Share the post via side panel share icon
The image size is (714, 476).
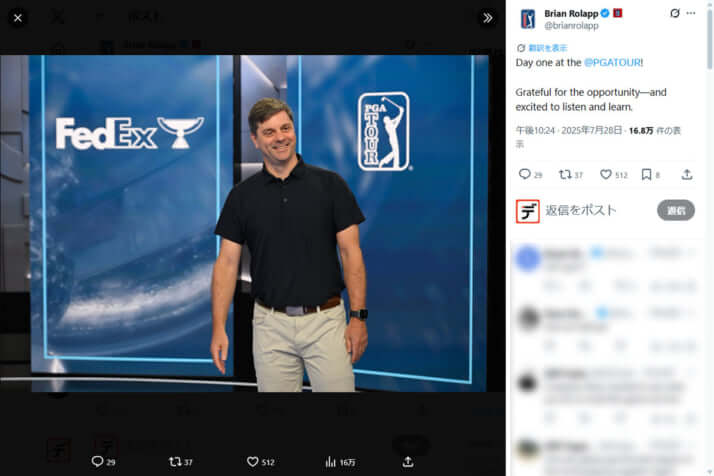pyautogui.click(x=687, y=174)
